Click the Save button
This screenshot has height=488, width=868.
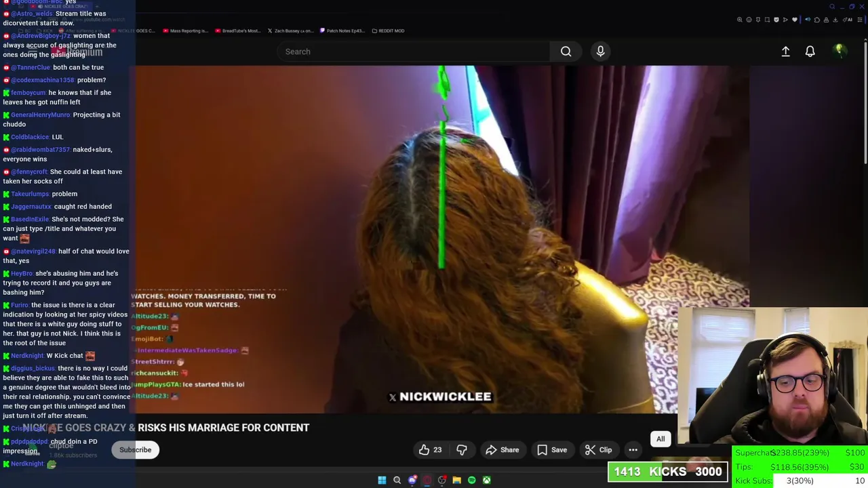[552, 449]
